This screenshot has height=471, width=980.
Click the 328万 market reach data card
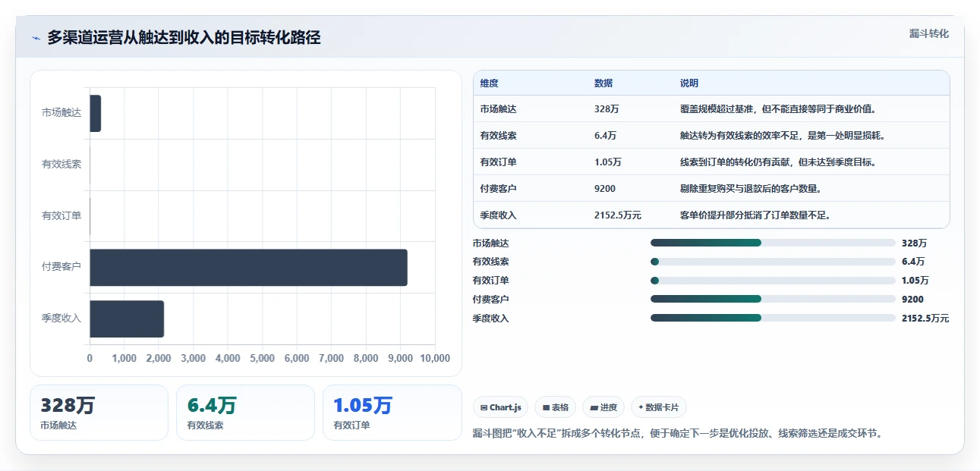tap(99, 413)
